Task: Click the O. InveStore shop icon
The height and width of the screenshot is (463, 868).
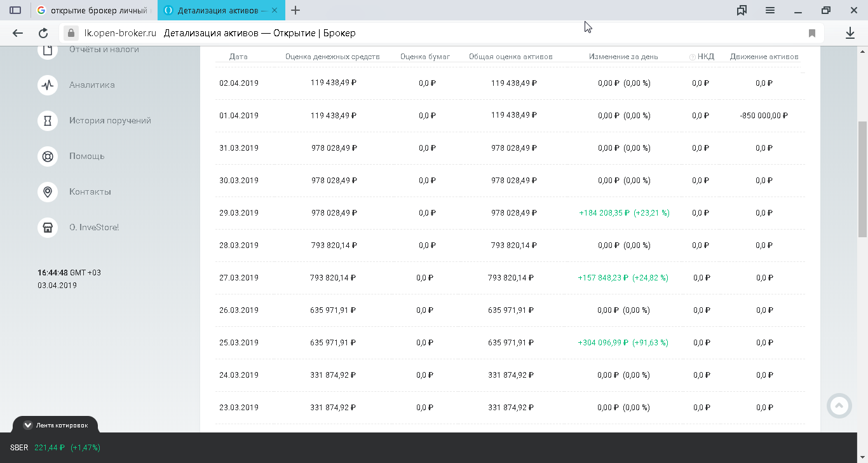Action: 48,227
